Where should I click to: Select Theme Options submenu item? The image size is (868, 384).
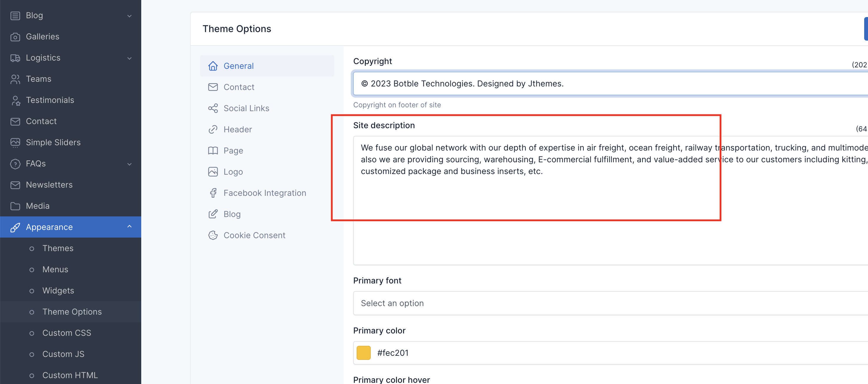coord(70,312)
